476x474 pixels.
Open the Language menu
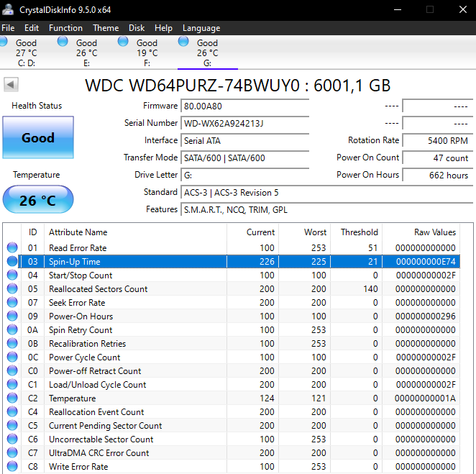point(201,28)
